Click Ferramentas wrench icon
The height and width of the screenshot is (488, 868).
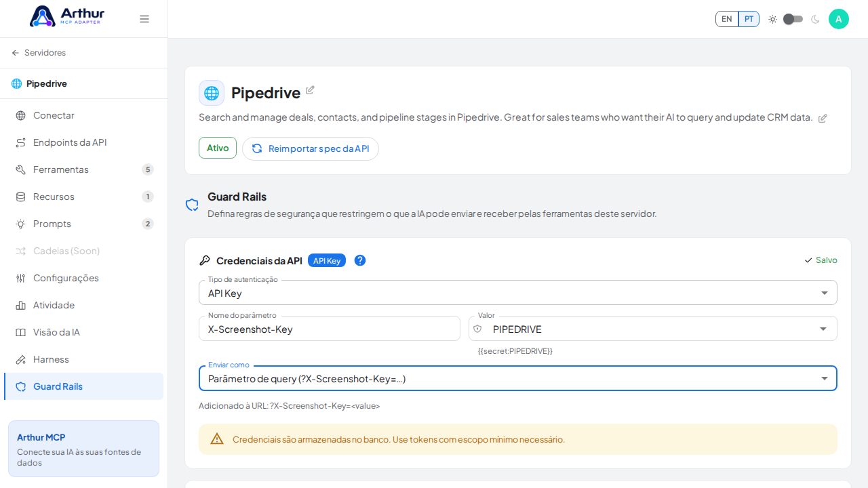(x=21, y=169)
